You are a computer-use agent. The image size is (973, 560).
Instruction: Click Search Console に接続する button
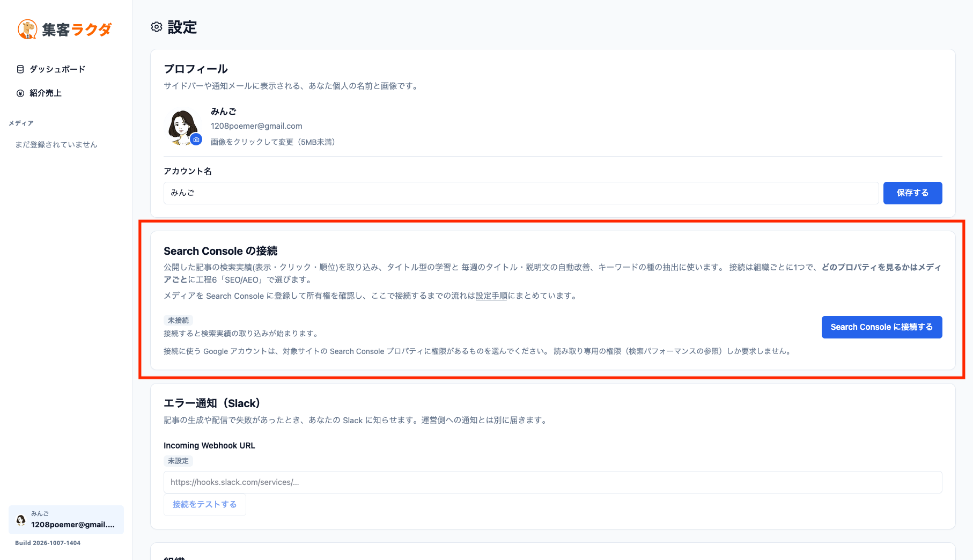(x=882, y=327)
